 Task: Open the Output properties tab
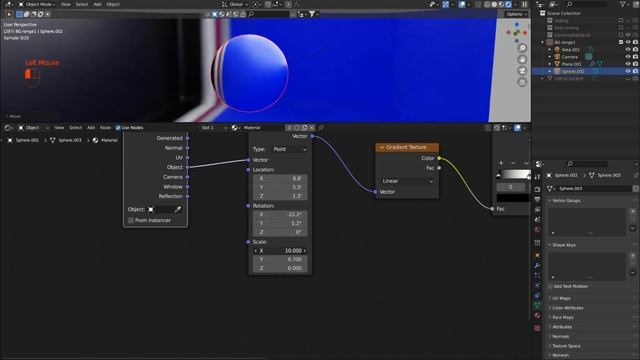(538, 200)
